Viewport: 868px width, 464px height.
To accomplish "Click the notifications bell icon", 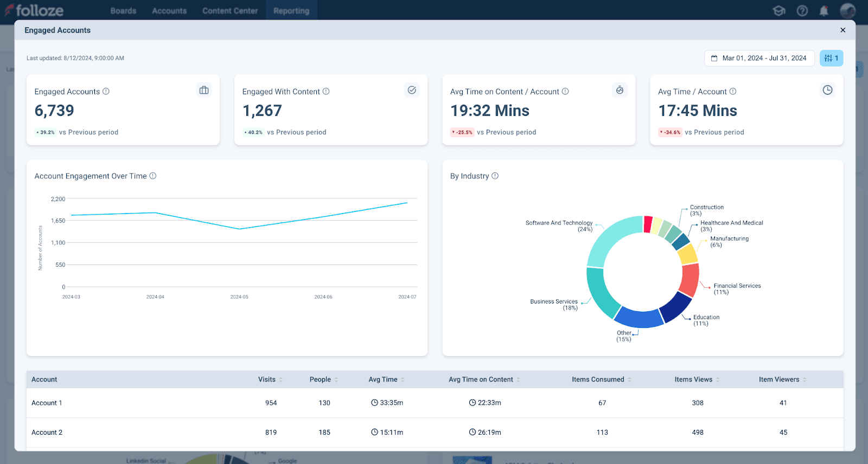I will point(824,11).
